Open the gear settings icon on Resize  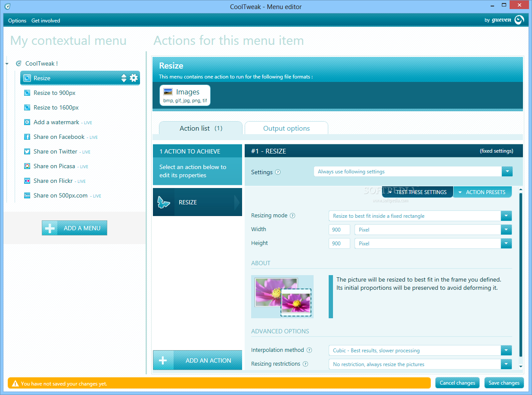click(134, 78)
